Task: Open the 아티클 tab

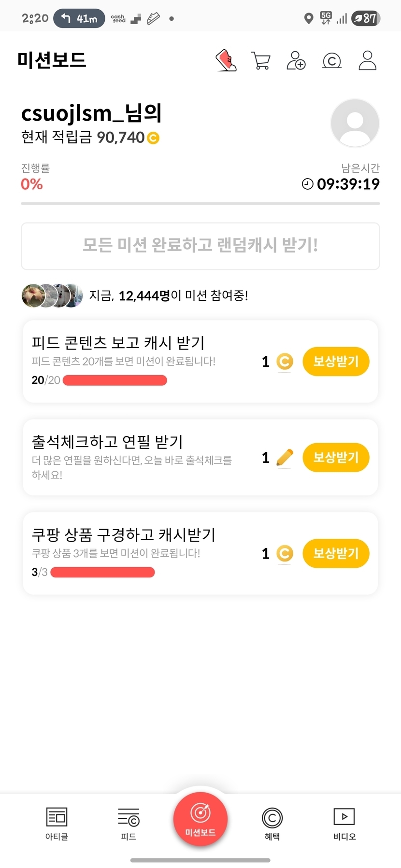Action: (57, 824)
